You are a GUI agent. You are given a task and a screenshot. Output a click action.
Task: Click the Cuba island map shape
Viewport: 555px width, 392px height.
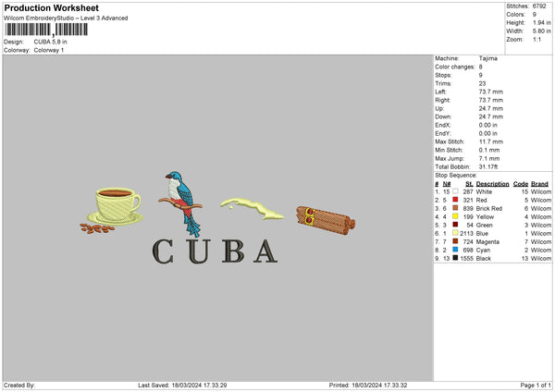252,209
